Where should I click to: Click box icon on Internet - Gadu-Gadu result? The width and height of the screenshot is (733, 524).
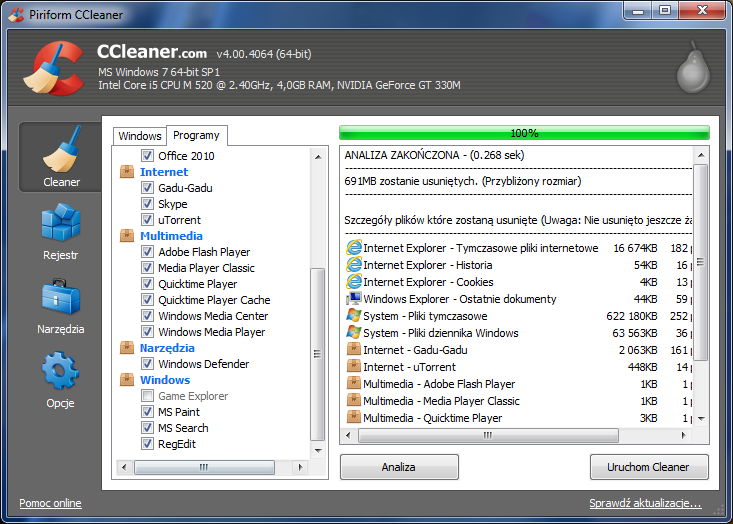pos(354,350)
